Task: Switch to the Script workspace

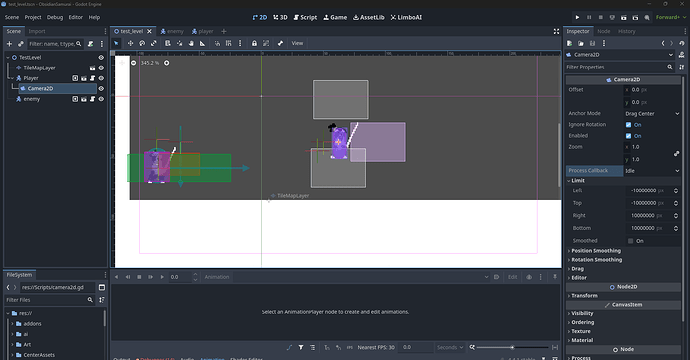Action: pos(305,17)
